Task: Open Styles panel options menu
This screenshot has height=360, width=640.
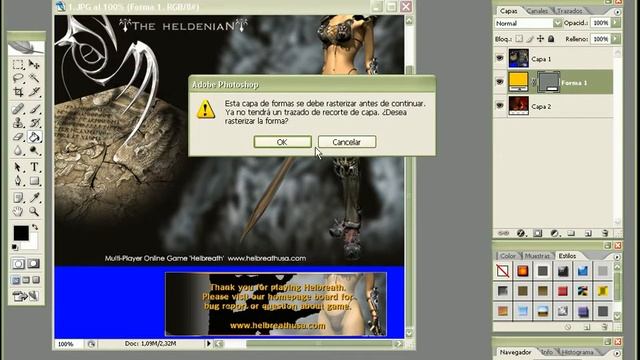Action: (x=617, y=257)
